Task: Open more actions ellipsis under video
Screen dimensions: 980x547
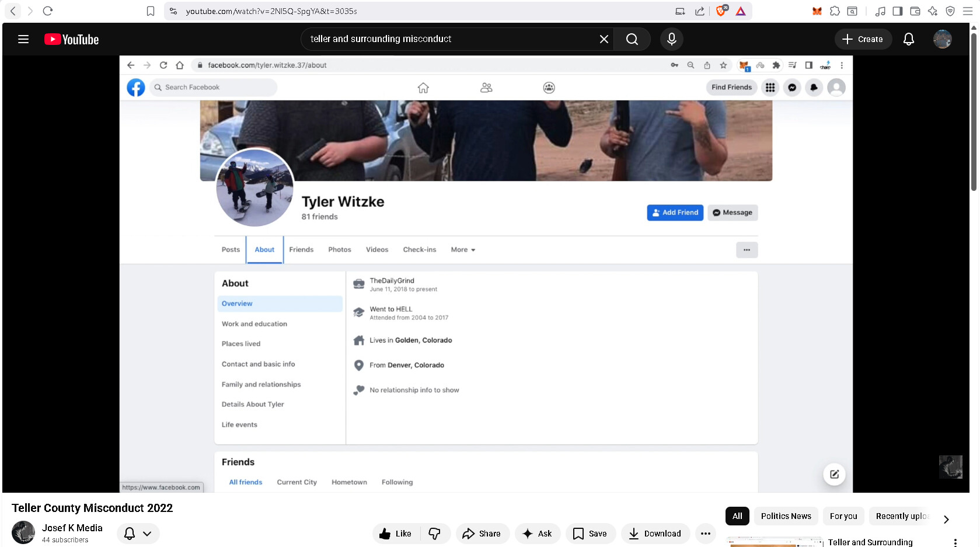Action: (x=705, y=534)
